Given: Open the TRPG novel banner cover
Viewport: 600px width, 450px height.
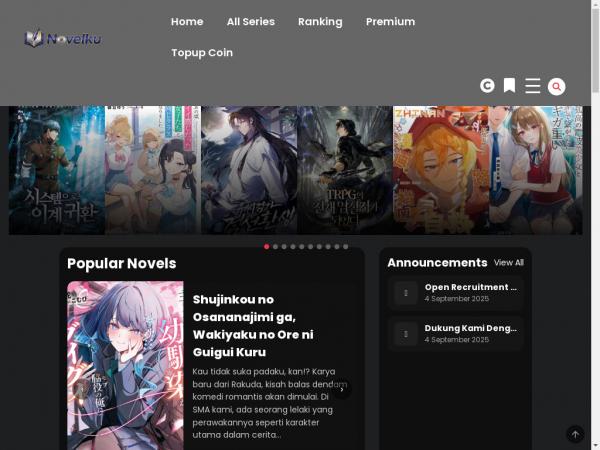Looking at the screenshot, I should pos(345,170).
